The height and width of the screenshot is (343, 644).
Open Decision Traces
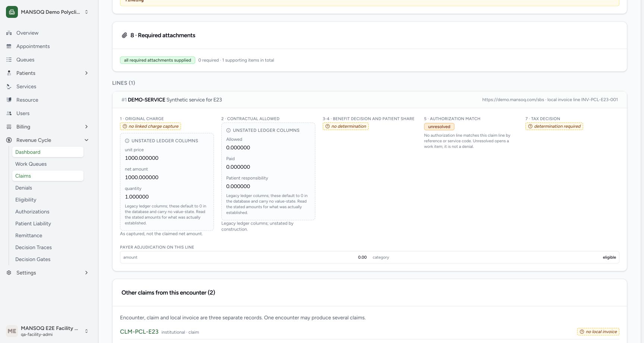tap(48, 247)
